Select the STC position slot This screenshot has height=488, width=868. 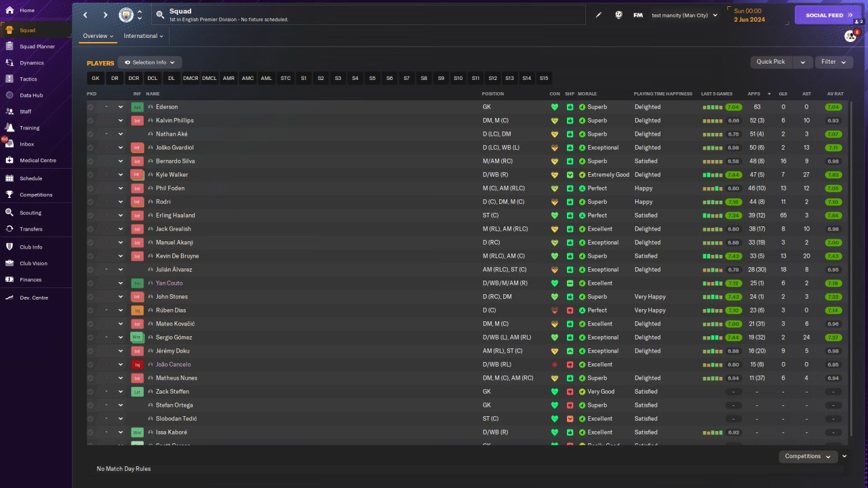[285, 78]
